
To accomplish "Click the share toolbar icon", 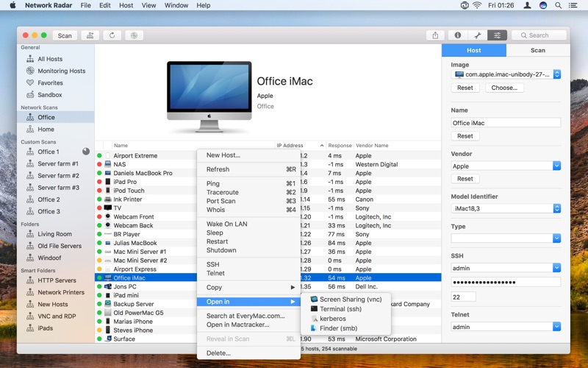I will (x=436, y=35).
